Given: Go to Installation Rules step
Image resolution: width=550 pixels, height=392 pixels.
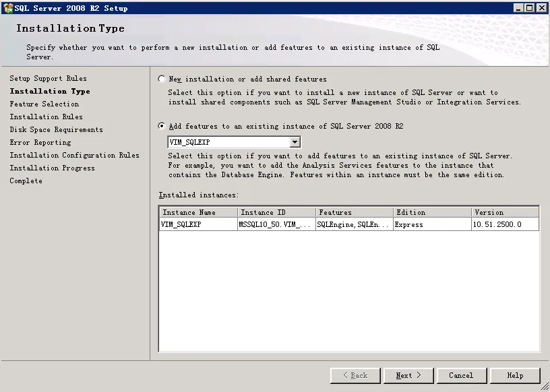Looking at the screenshot, I should [46, 117].
